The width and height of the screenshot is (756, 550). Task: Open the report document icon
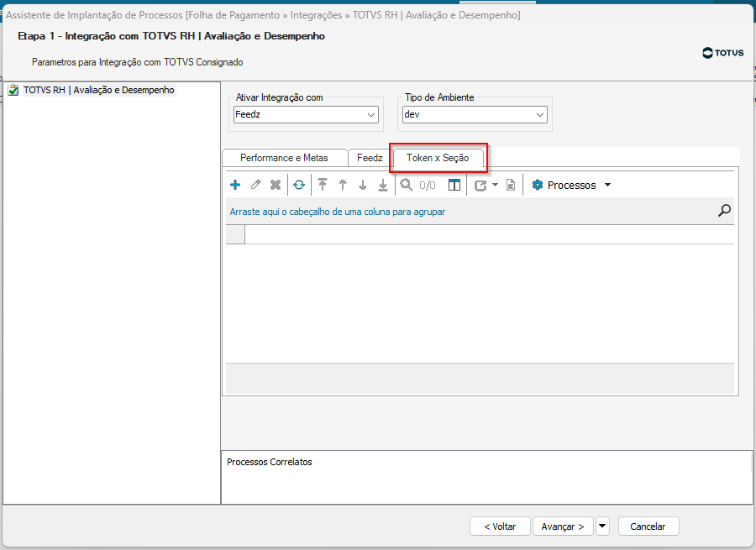(511, 185)
